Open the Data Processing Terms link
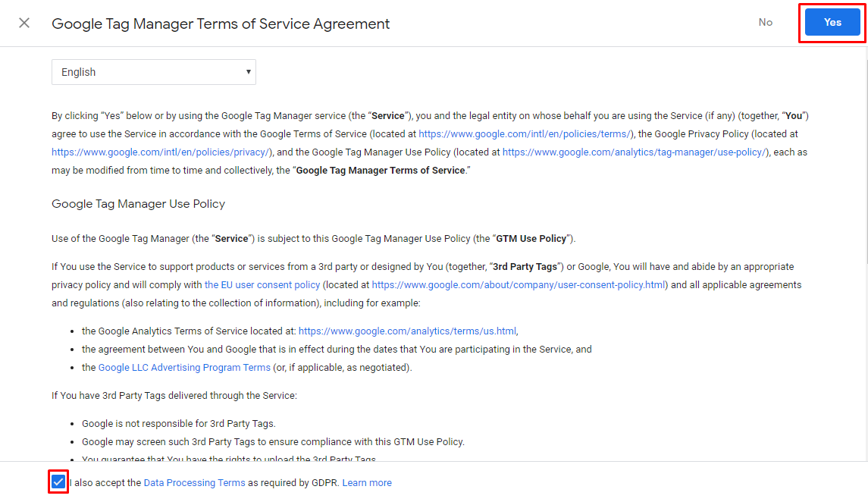 point(193,482)
